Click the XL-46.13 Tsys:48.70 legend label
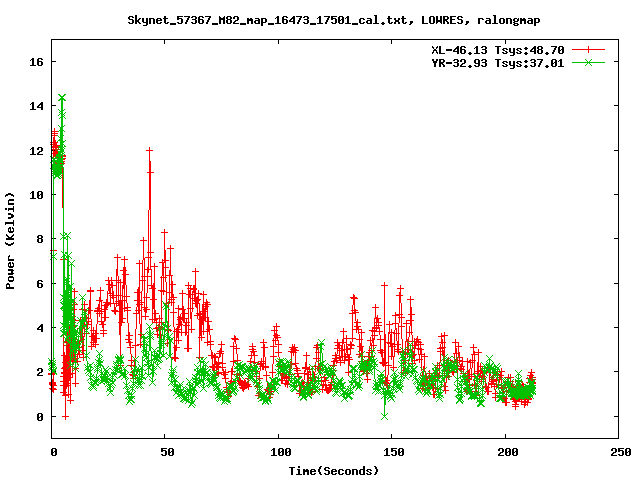The image size is (640, 480). coord(498,50)
